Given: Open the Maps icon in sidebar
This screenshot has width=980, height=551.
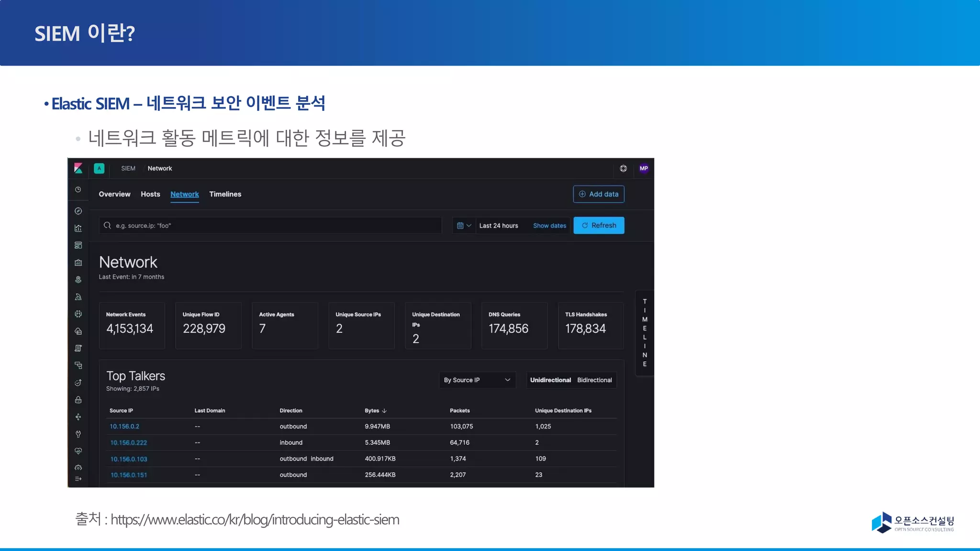Looking at the screenshot, I should 78,280.
